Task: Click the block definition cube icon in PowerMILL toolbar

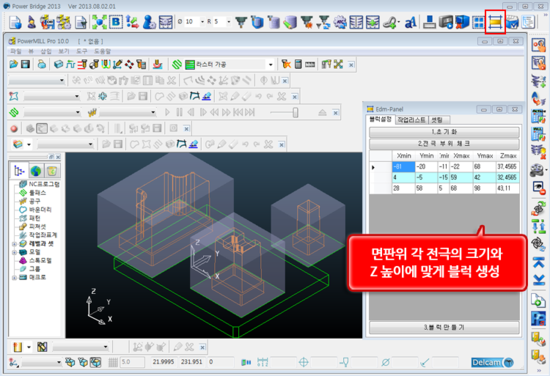Action: coord(59,64)
